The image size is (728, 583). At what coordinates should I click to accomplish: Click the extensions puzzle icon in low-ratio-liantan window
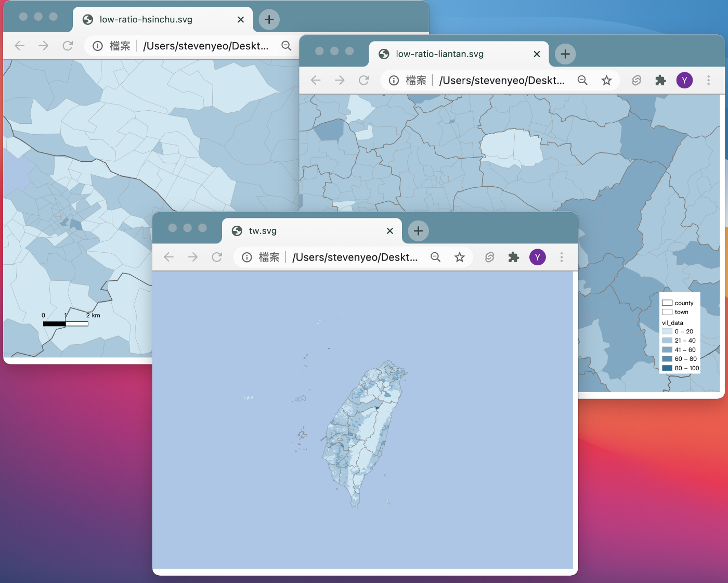[660, 80]
